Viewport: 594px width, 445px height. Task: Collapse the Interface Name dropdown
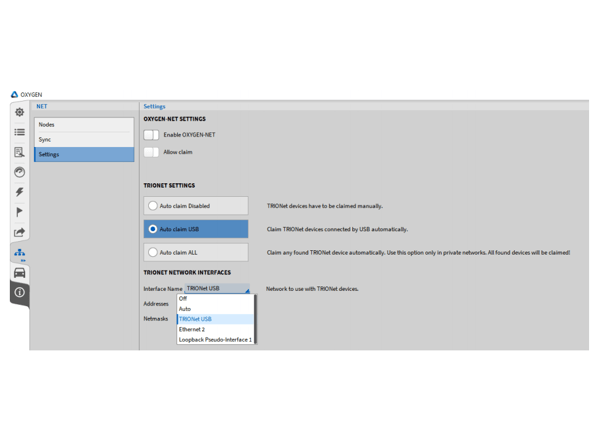pyautogui.click(x=217, y=289)
